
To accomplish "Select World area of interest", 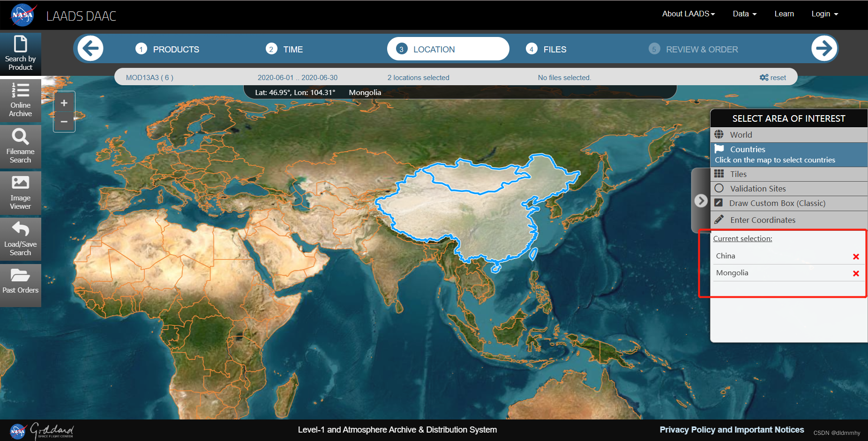I will click(x=789, y=135).
